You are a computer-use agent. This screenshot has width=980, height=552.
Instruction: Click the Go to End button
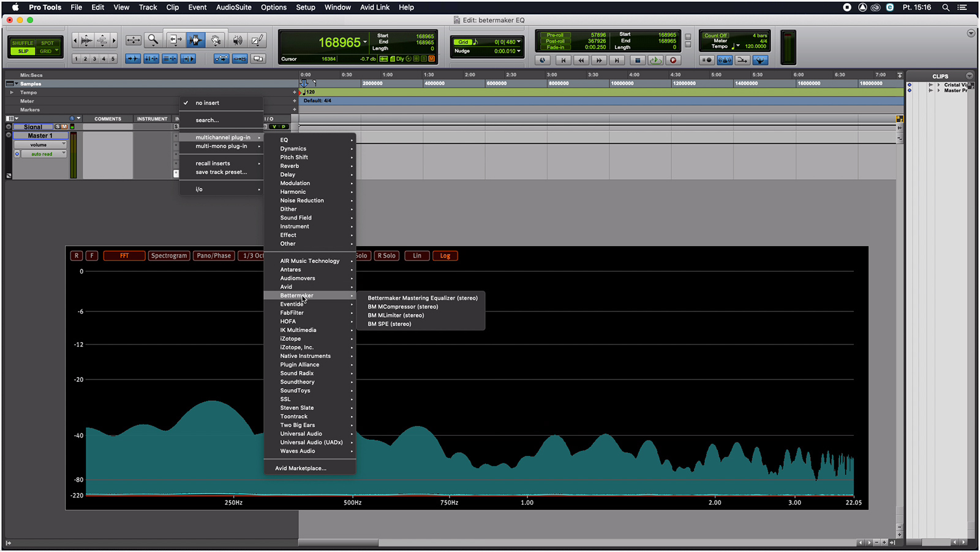coord(617,60)
